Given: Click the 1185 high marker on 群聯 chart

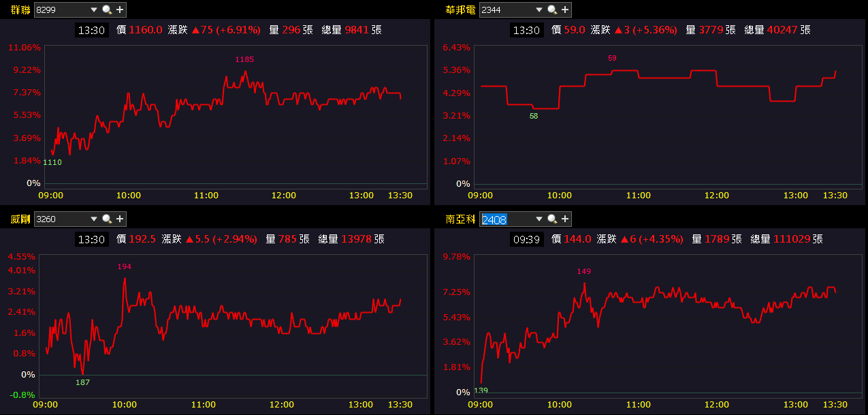Looking at the screenshot, I should tap(244, 60).
